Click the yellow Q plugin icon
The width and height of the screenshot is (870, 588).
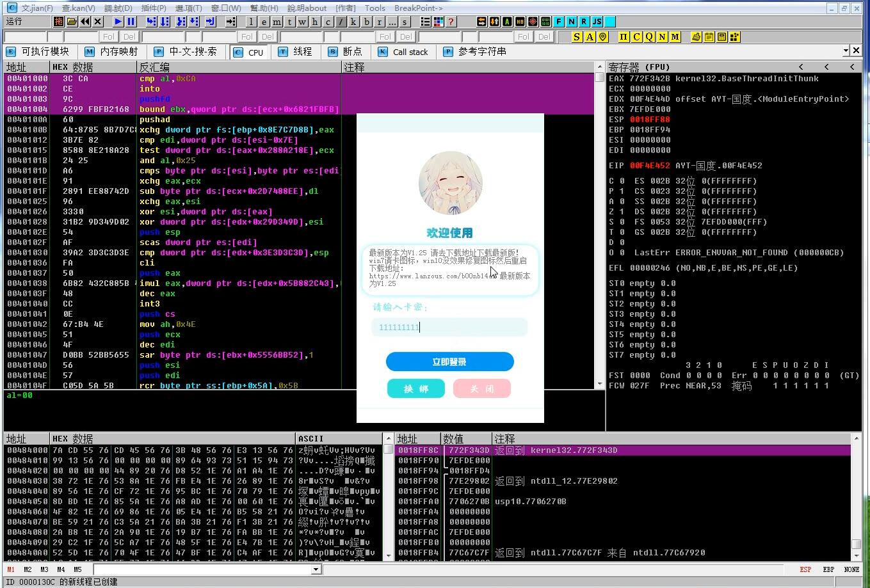tap(649, 36)
